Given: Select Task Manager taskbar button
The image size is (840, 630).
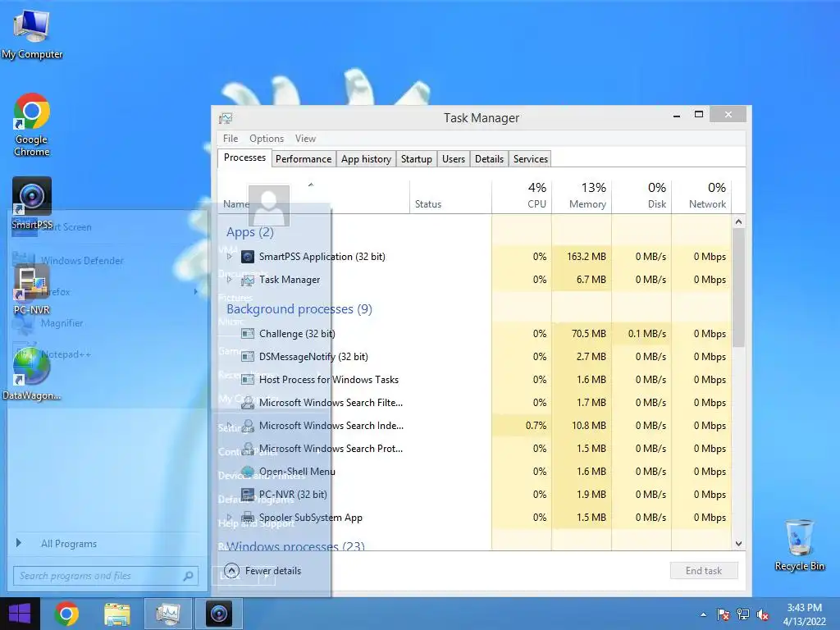Looking at the screenshot, I should point(167,614).
